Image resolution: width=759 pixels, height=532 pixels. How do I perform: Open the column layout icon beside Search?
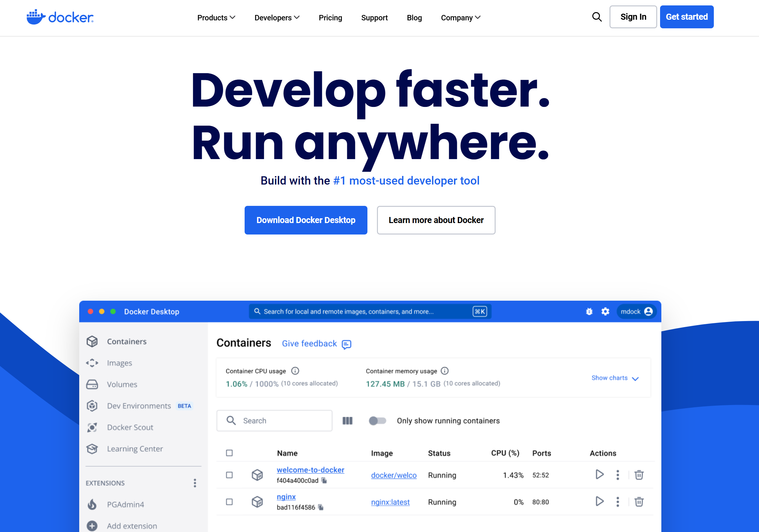[x=347, y=421]
